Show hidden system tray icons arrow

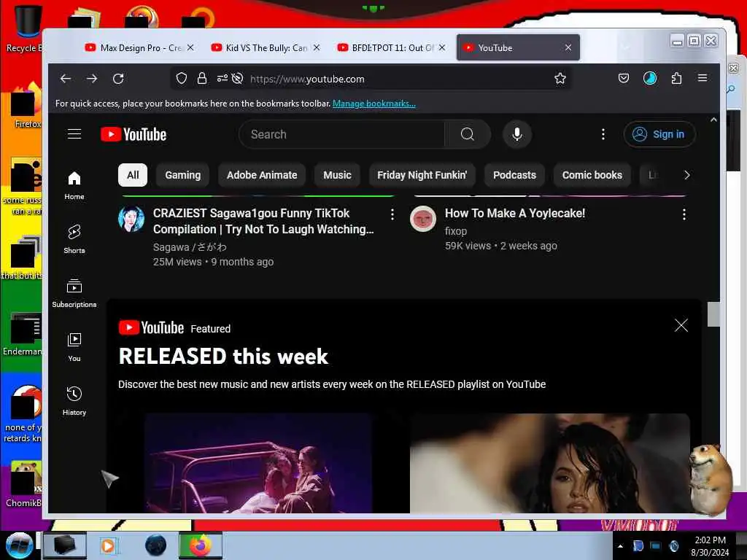click(x=620, y=546)
